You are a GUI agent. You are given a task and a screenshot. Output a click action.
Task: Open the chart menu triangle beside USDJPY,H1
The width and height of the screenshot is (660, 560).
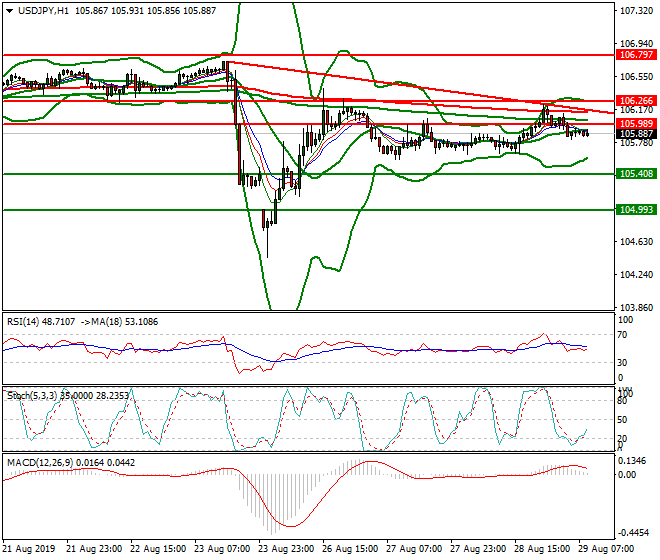point(10,11)
